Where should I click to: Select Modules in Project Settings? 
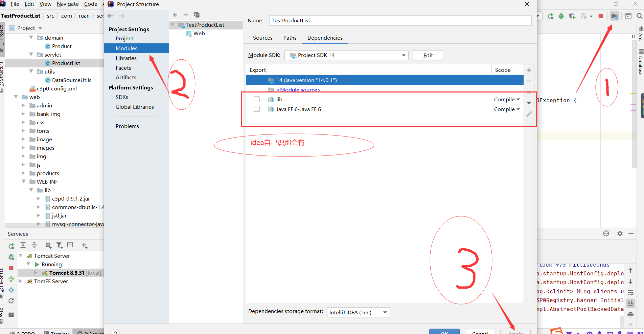(137, 48)
